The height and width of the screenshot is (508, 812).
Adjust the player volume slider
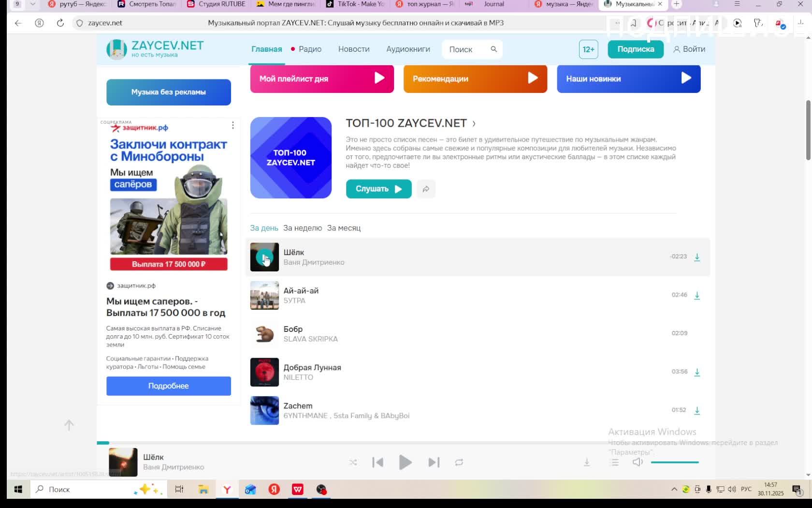(675, 463)
